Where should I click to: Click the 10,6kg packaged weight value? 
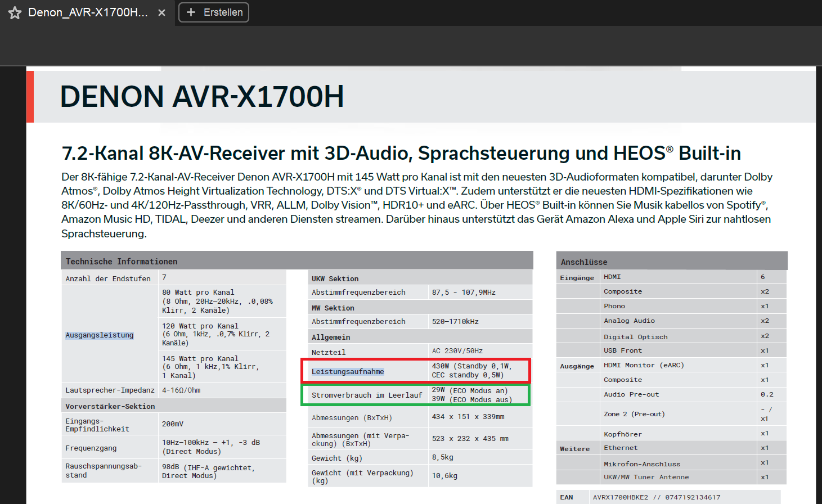coord(444,476)
